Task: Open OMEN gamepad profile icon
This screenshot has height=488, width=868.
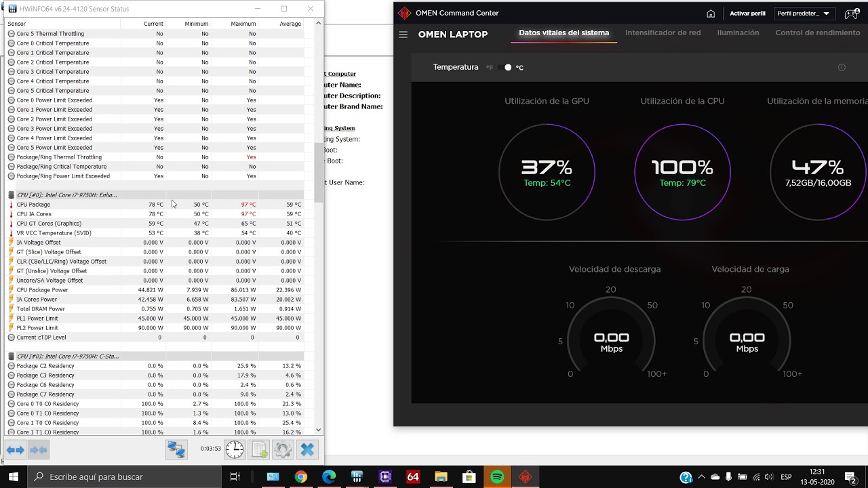Action: tap(852, 14)
